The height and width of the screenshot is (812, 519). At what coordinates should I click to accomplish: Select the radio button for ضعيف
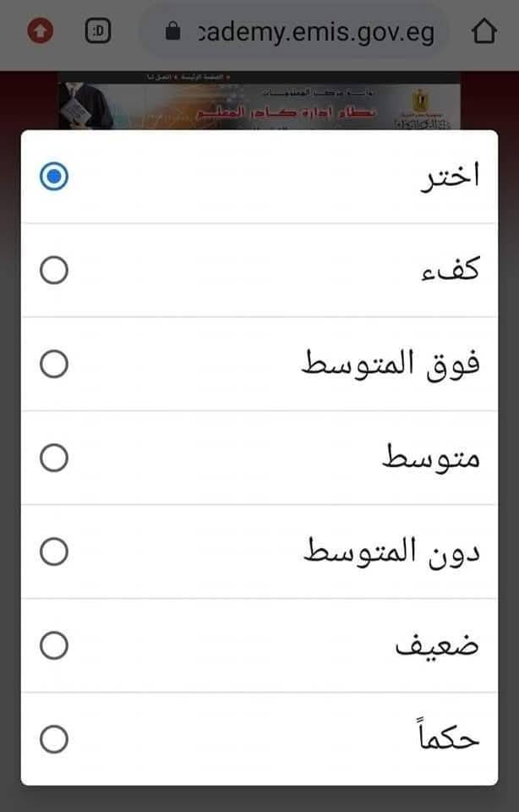(x=54, y=646)
